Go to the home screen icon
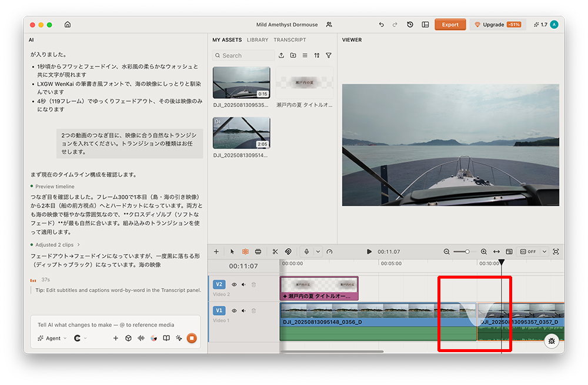This screenshot has width=588, height=385. (68, 24)
